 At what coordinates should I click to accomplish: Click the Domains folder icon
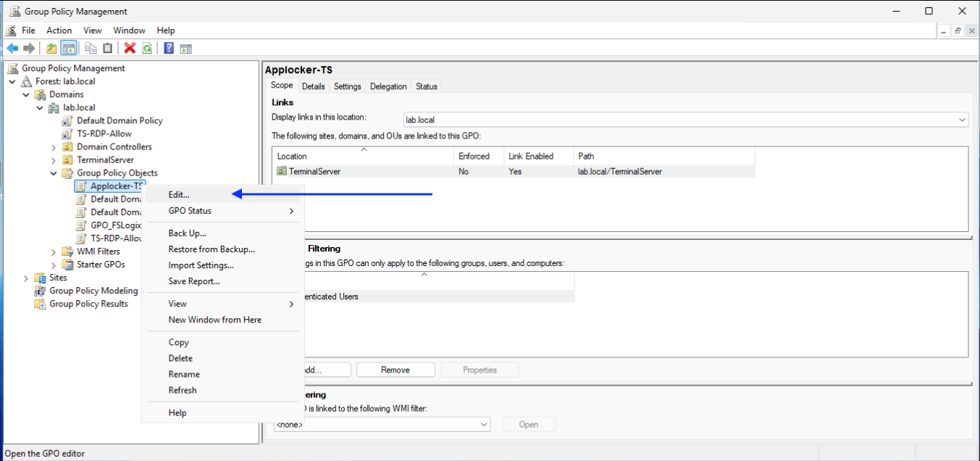pos(41,94)
